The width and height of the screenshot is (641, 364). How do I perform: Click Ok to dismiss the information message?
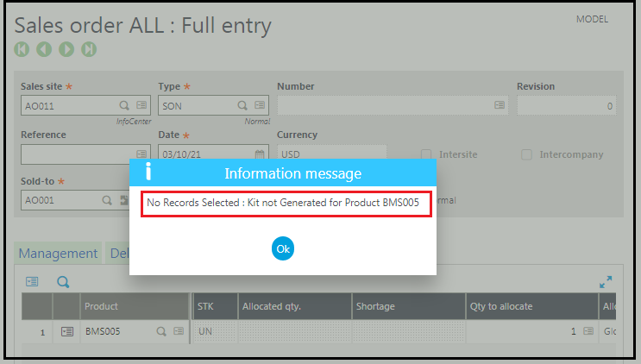(x=283, y=248)
